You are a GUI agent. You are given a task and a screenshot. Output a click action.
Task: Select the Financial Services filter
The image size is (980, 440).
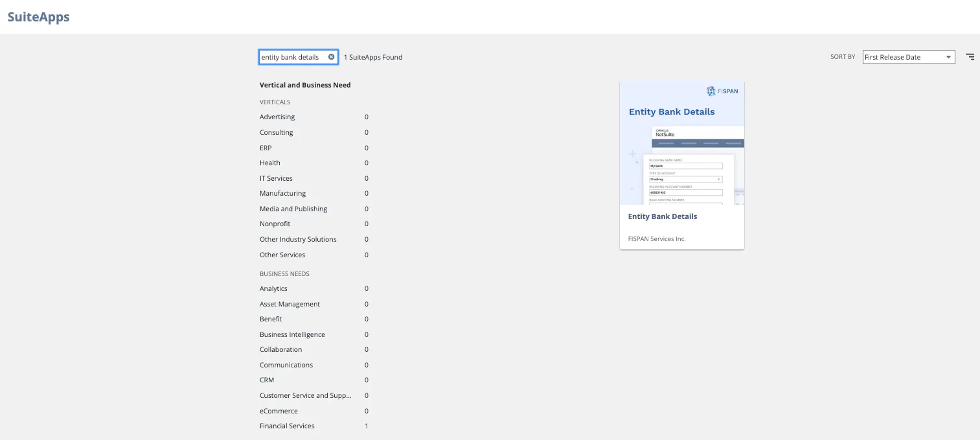pyautogui.click(x=287, y=426)
